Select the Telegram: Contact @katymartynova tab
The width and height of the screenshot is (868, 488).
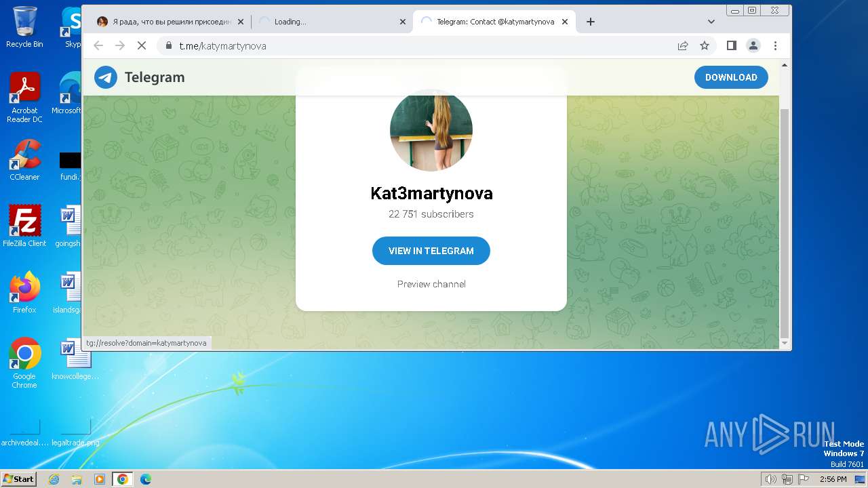[494, 22]
